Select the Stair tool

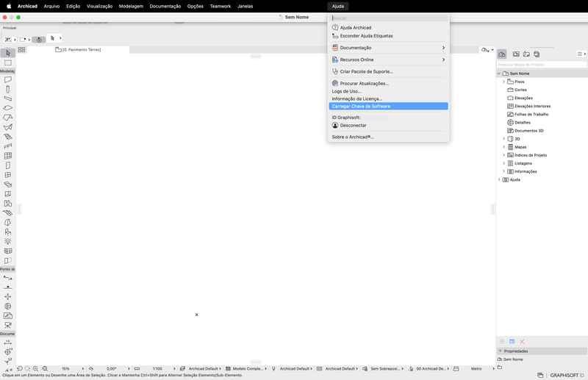click(x=8, y=137)
